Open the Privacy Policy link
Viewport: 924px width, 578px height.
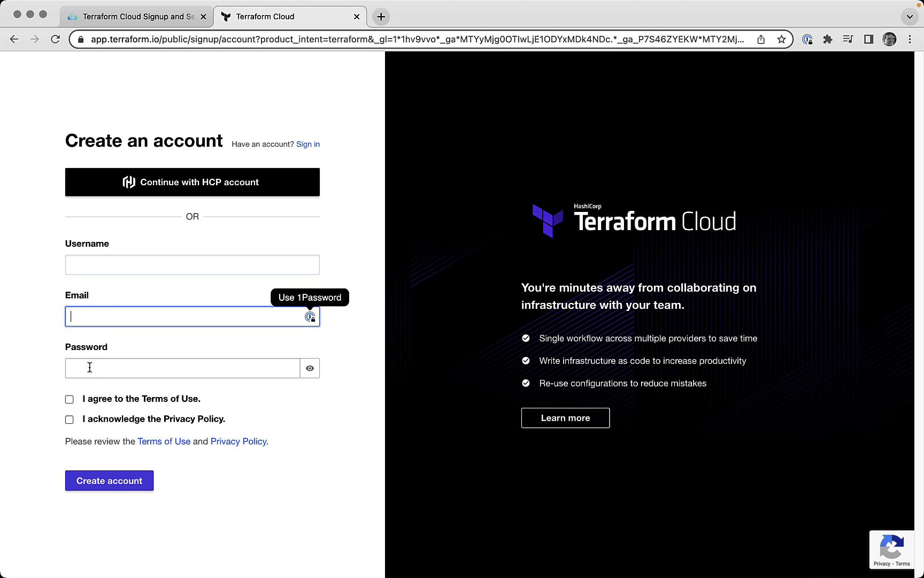(238, 442)
